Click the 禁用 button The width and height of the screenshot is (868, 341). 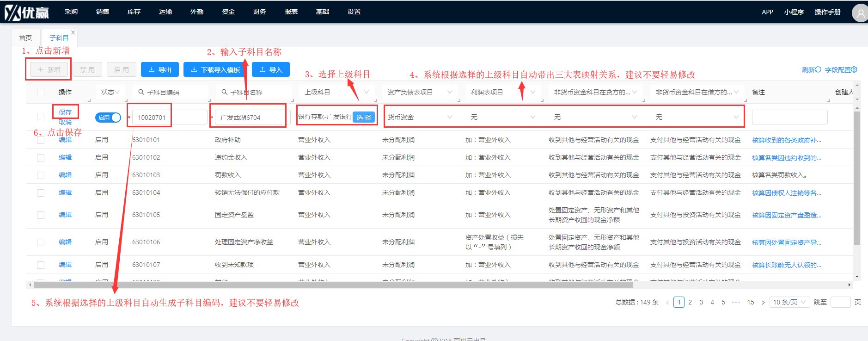pos(87,70)
